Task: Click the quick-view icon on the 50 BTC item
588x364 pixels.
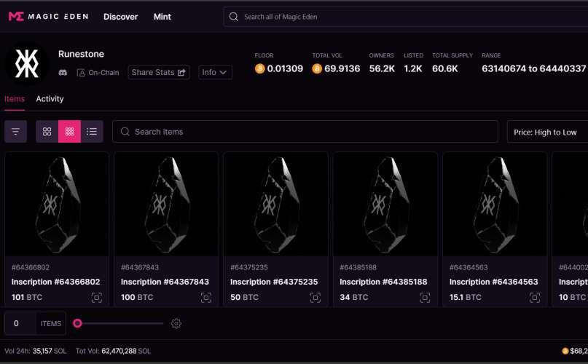Action: pyautogui.click(x=315, y=298)
